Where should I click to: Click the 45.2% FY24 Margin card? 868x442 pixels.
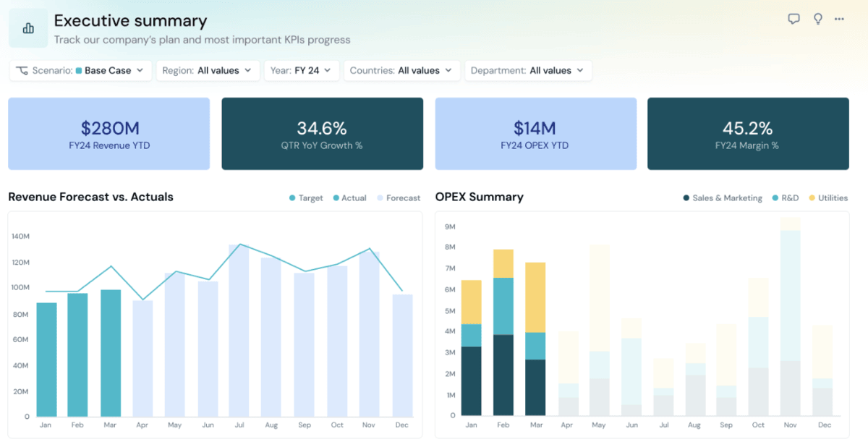click(x=748, y=133)
